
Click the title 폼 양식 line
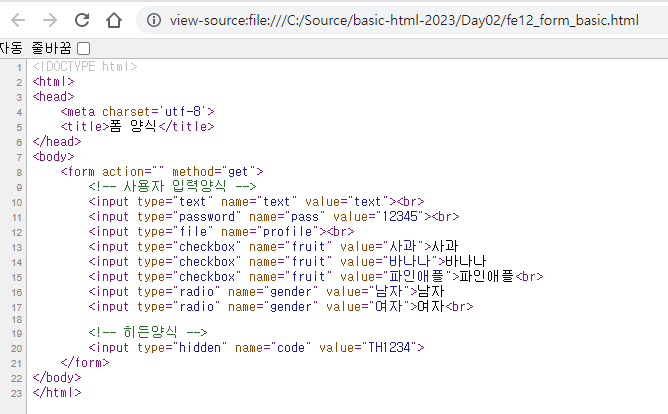[x=137, y=126]
